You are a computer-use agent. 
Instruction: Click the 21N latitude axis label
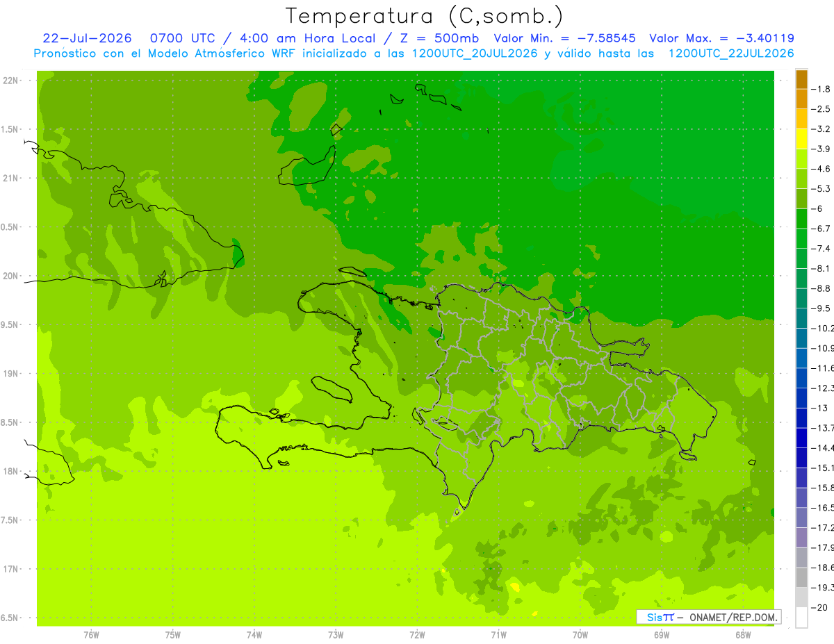[x=11, y=178]
